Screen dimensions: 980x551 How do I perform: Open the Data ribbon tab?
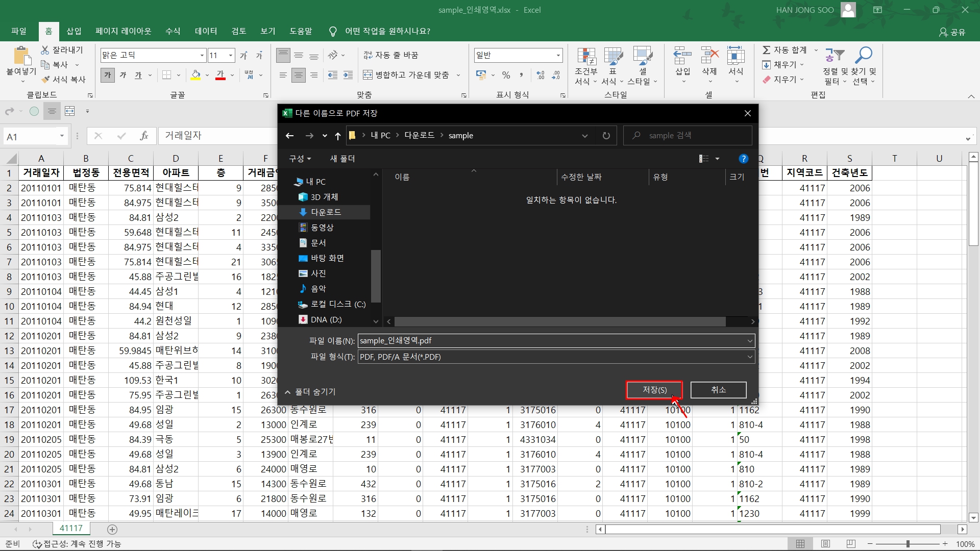coord(206,31)
